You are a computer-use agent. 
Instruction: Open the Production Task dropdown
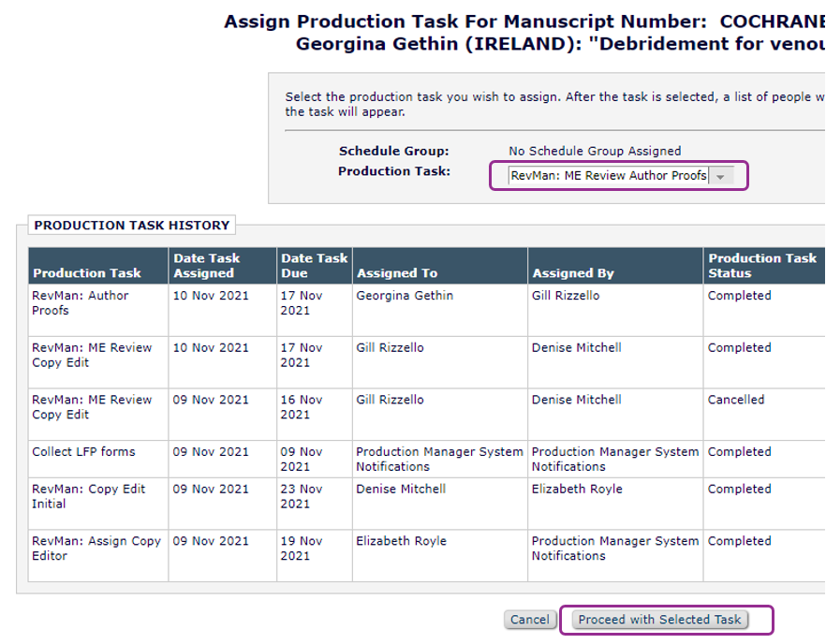pyautogui.click(x=619, y=176)
